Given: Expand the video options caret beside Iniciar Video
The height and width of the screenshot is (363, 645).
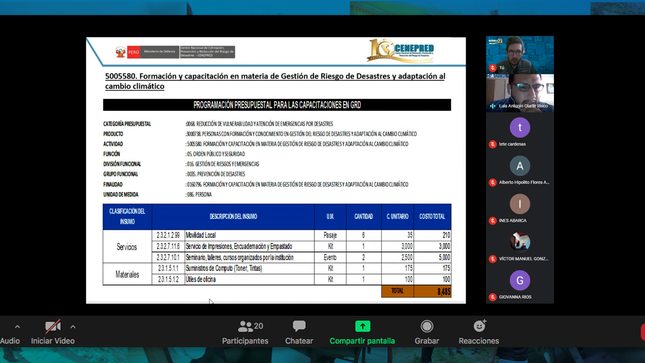Looking at the screenshot, I should pos(73,327).
